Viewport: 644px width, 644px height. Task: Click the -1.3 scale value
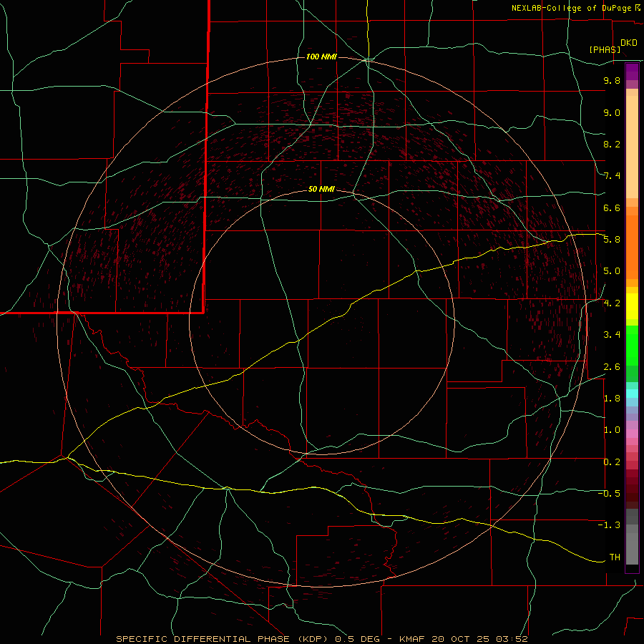pos(609,525)
